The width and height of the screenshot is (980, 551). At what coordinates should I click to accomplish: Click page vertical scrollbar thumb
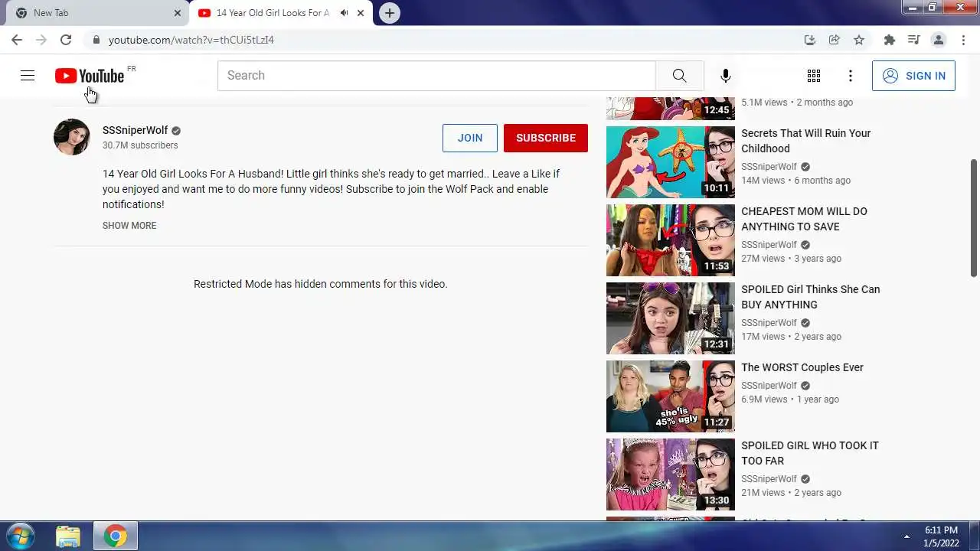(x=974, y=218)
